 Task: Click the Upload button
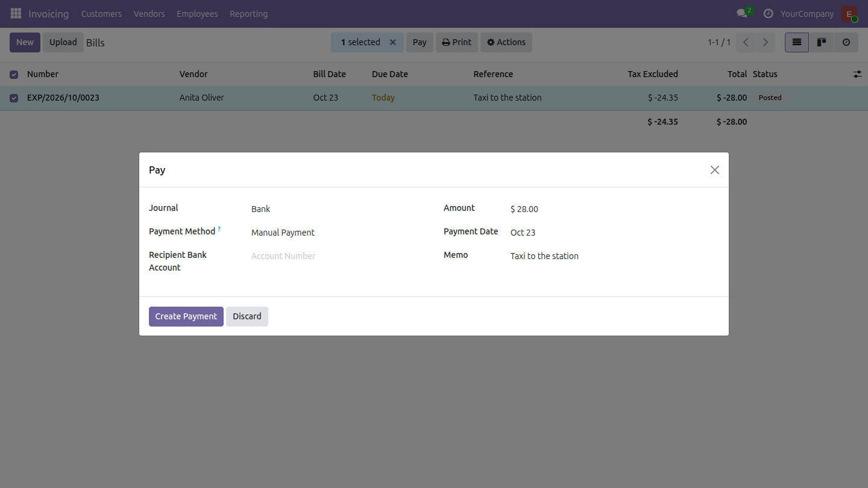point(63,42)
